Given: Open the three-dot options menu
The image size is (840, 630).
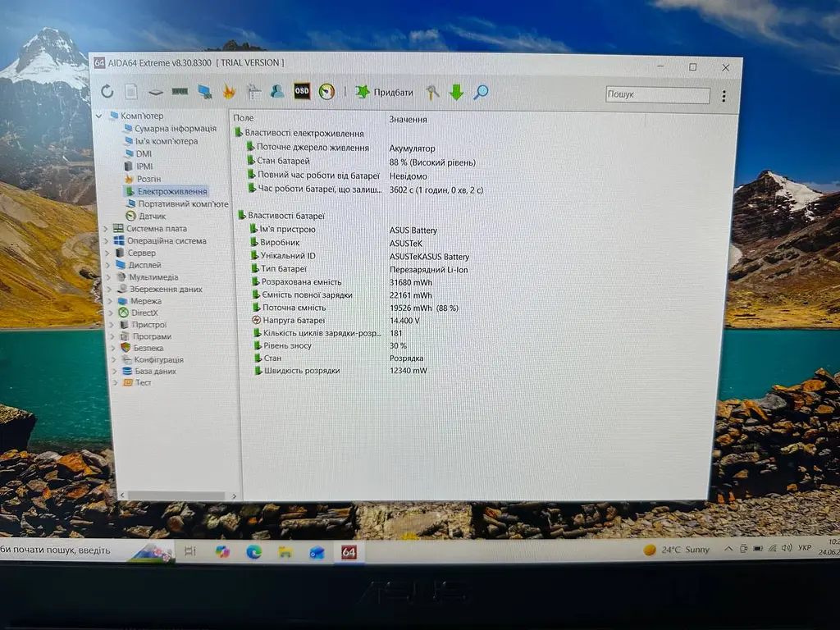Looking at the screenshot, I should pos(724,96).
